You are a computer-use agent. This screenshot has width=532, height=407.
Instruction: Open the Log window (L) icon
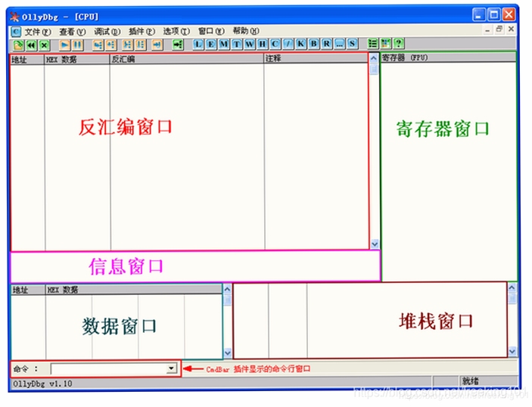point(198,44)
